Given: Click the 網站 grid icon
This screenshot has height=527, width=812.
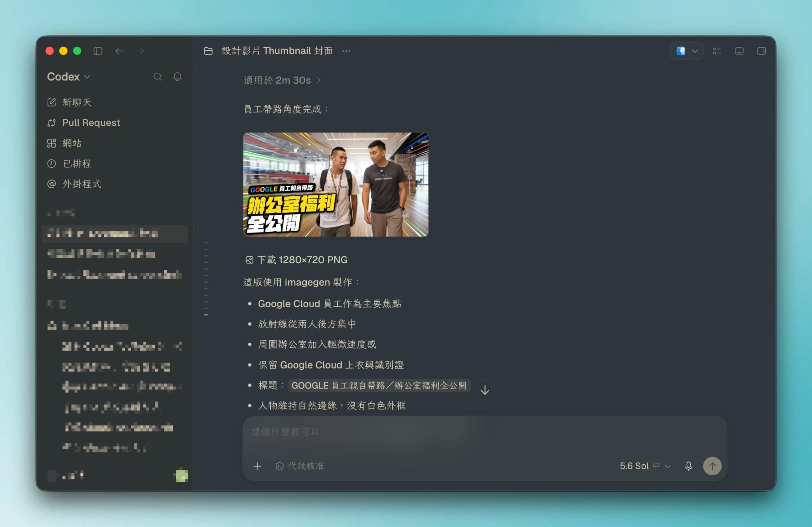Looking at the screenshot, I should (51, 143).
